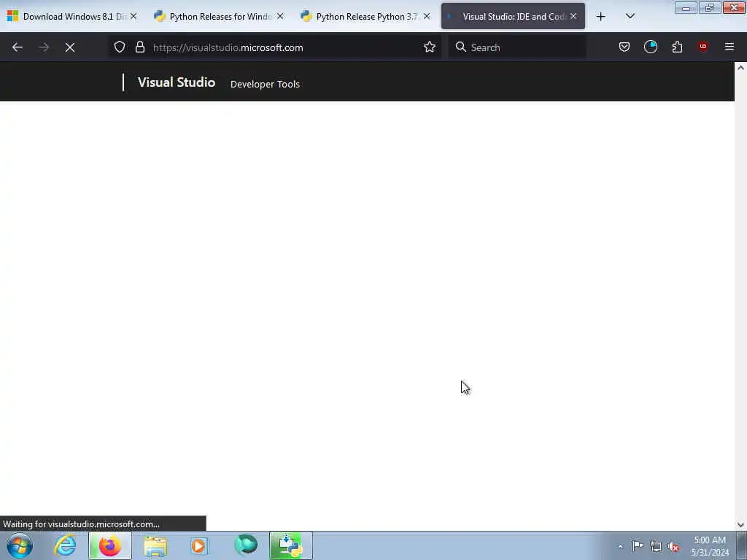Image resolution: width=747 pixels, height=560 pixels.
Task: Close the Python Release Python 3.7 tab
Action: (x=427, y=16)
